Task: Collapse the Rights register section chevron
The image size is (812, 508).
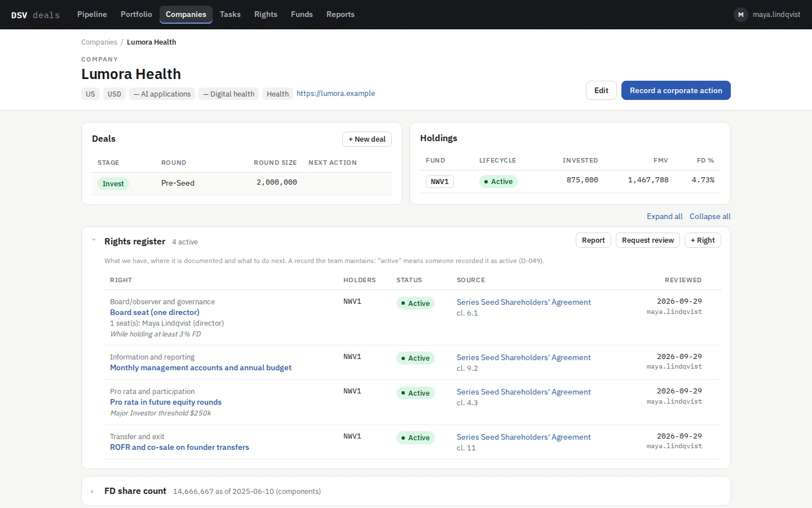Action: (94, 240)
